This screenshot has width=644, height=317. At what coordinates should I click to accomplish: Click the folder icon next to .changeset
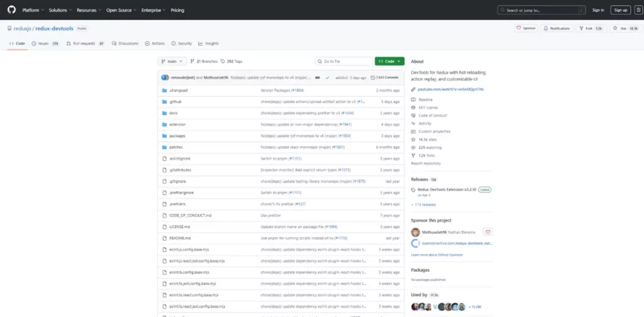click(164, 91)
